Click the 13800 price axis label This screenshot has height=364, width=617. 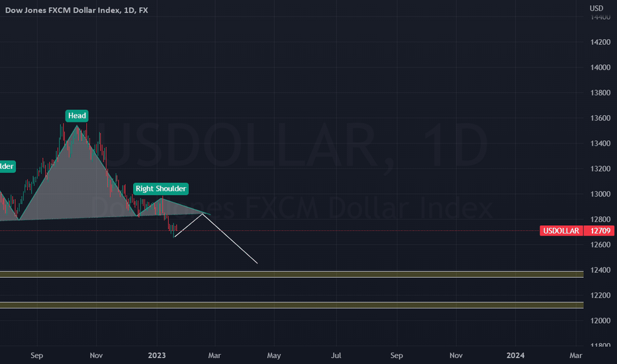(x=600, y=93)
